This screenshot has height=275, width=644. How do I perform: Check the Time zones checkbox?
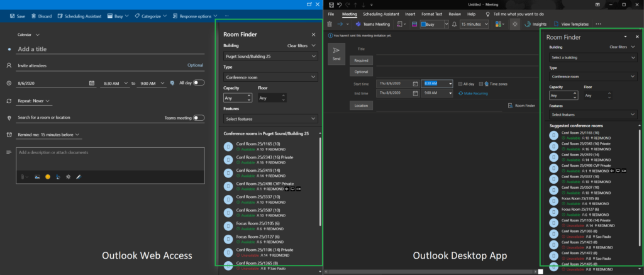click(481, 84)
